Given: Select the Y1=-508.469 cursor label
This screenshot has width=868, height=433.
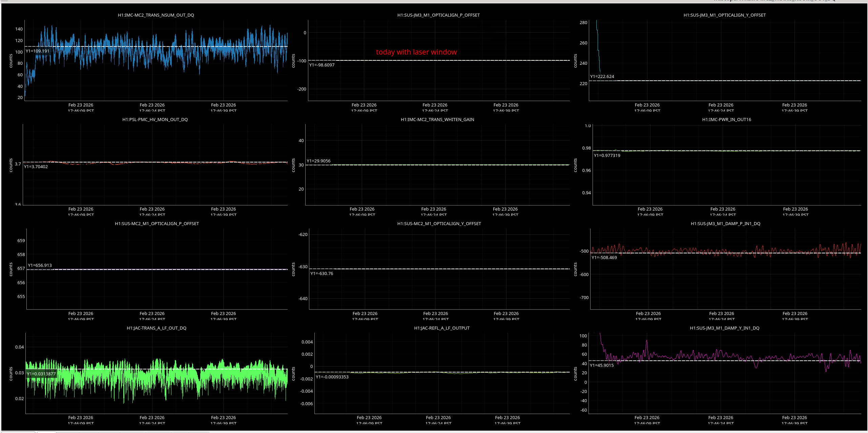Looking at the screenshot, I should point(604,258).
